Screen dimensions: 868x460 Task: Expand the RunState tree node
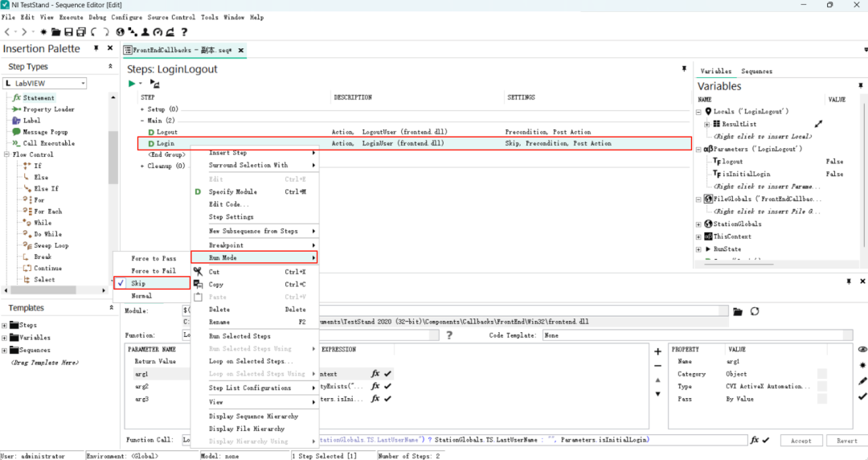698,249
